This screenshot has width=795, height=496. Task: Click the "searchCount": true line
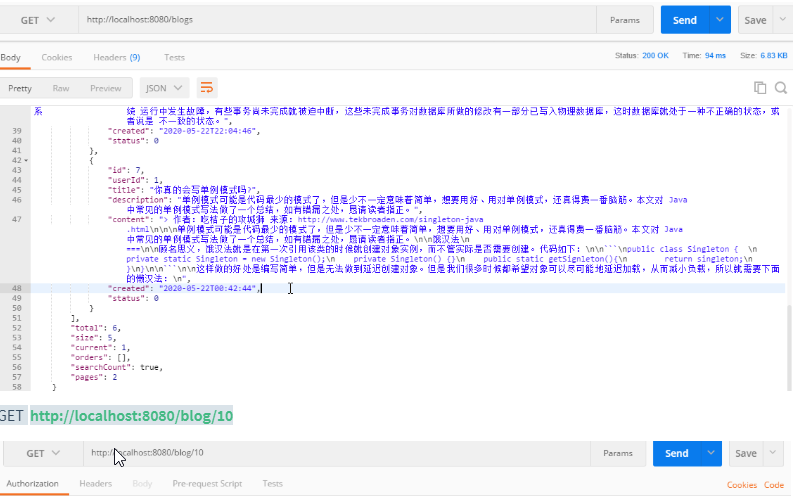point(117,367)
